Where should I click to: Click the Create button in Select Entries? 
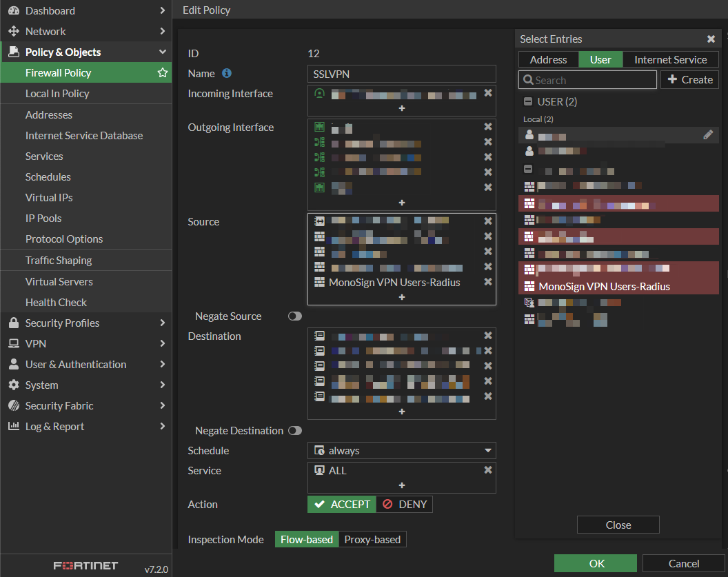[x=689, y=80]
